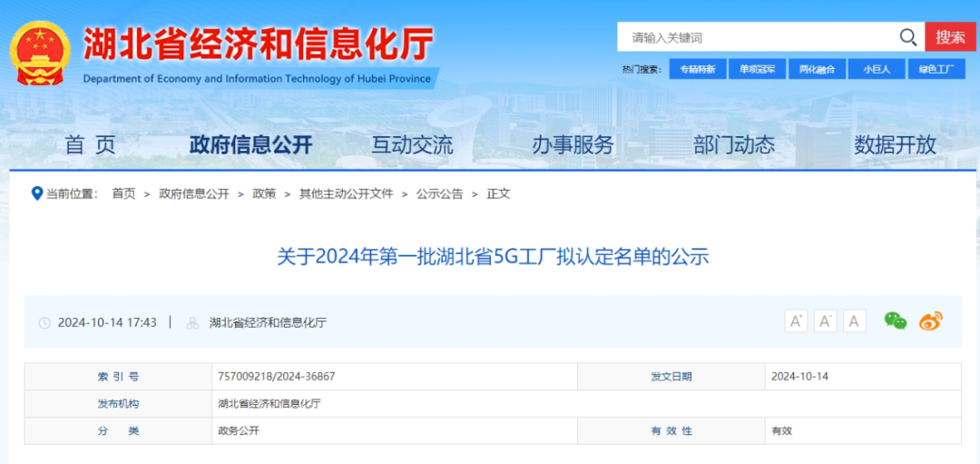Open the 互动交流 navigation tab
The image size is (980, 464).
412,144
